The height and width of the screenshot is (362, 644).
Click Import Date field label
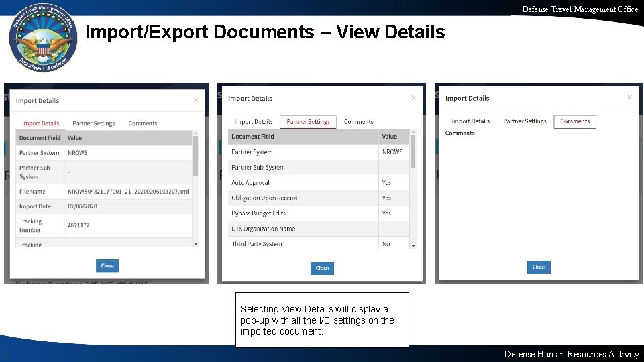pyautogui.click(x=35, y=206)
